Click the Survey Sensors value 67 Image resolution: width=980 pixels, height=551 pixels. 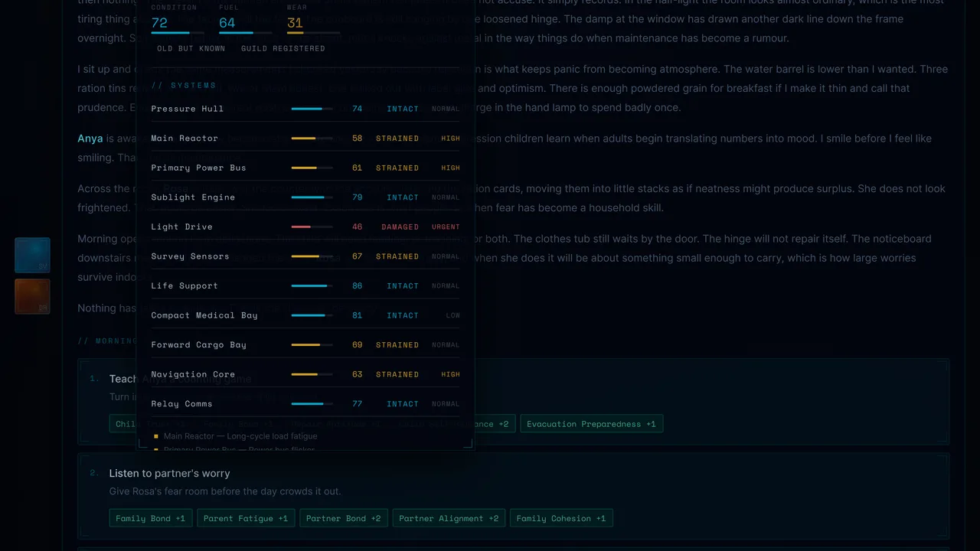358,256
